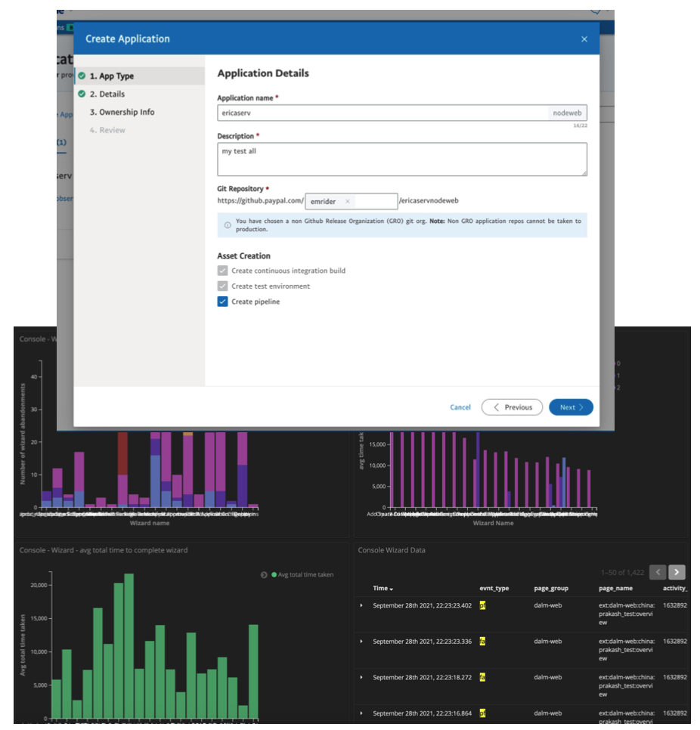Screen dimensions: 700x730
Task: Click the Console Wizard Data panel title
Action: pyautogui.click(x=392, y=550)
